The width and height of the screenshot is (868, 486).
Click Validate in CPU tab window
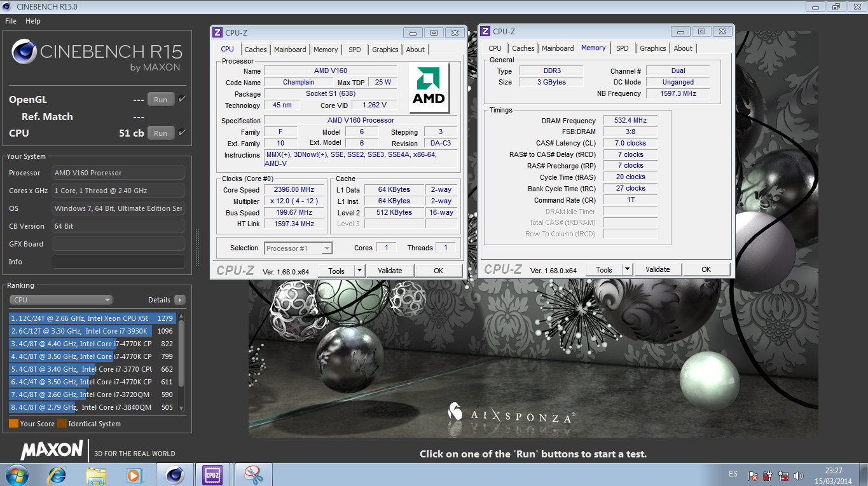pyautogui.click(x=390, y=271)
